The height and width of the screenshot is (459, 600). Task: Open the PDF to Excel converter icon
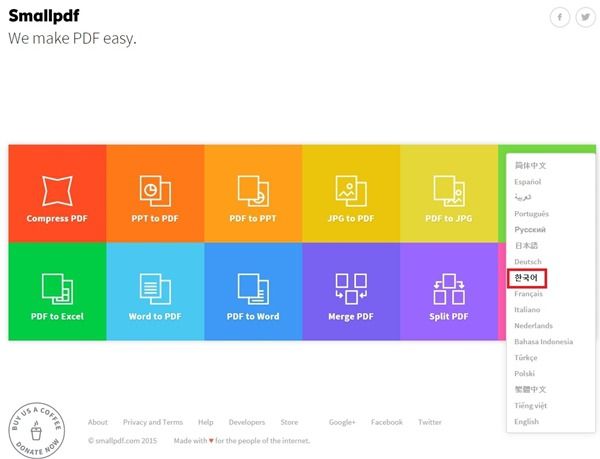click(x=57, y=289)
